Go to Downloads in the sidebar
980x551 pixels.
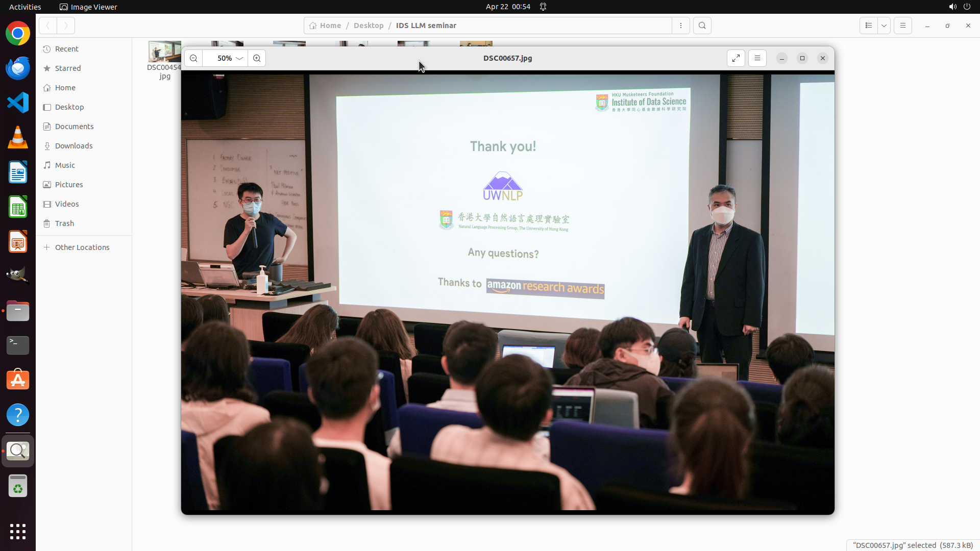click(73, 146)
